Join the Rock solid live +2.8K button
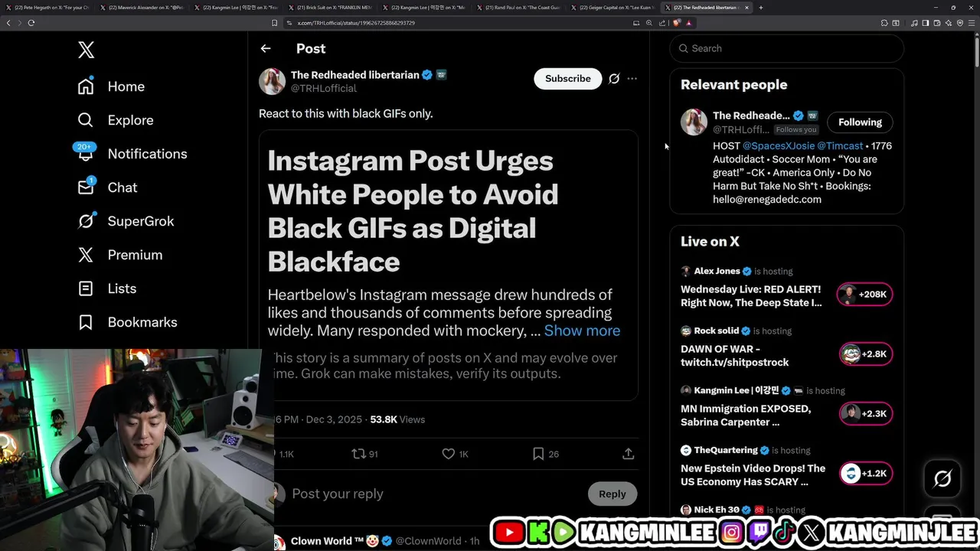 pos(866,354)
